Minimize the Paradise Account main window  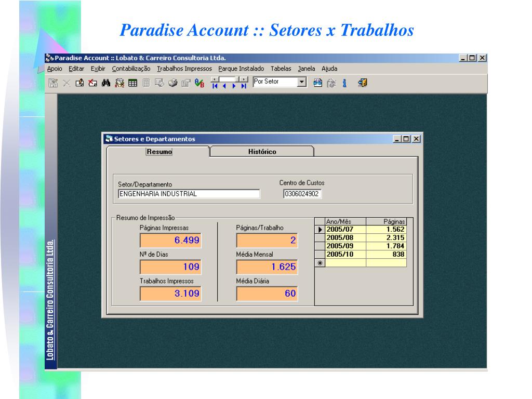463,58
